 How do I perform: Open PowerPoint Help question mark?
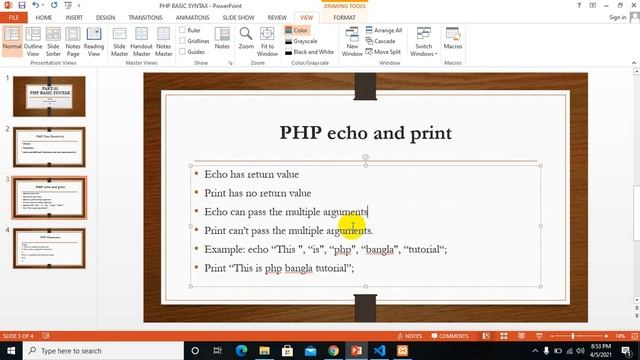click(x=579, y=5)
